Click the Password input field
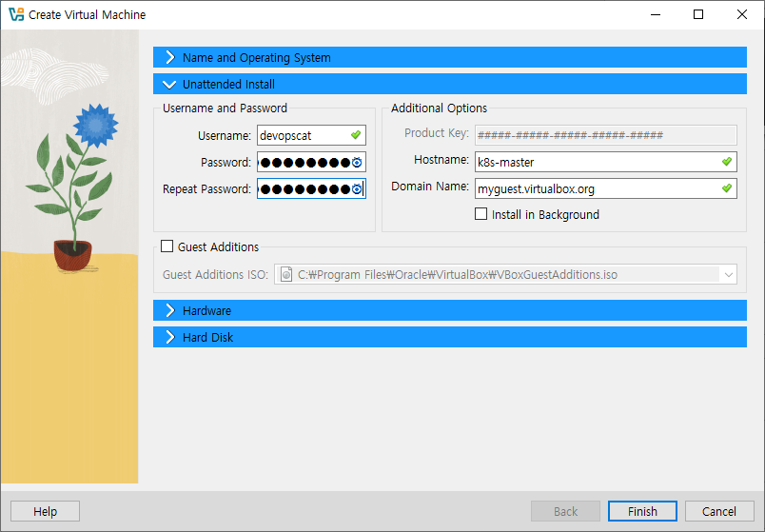Image resolution: width=765 pixels, height=532 pixels. (311, 163)
